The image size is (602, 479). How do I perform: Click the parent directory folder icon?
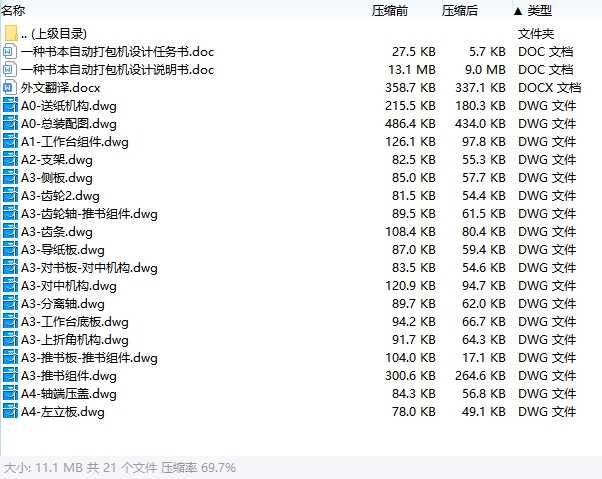(11, 33)
